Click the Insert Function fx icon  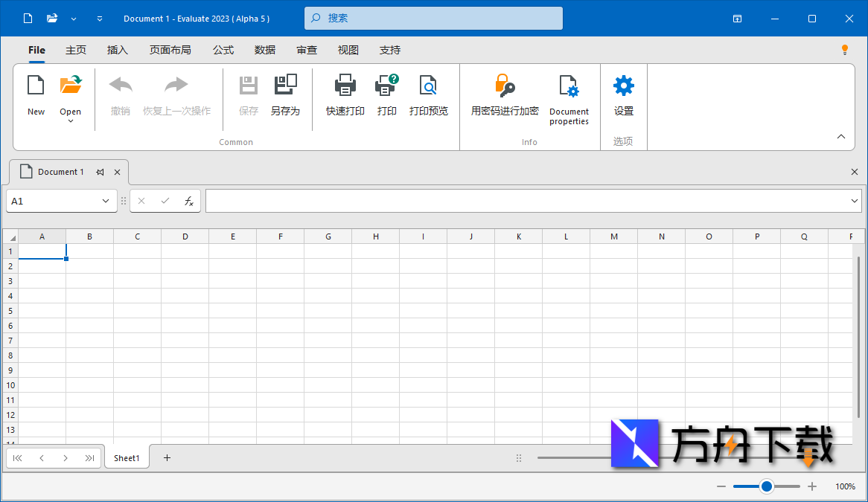(188, 200)
